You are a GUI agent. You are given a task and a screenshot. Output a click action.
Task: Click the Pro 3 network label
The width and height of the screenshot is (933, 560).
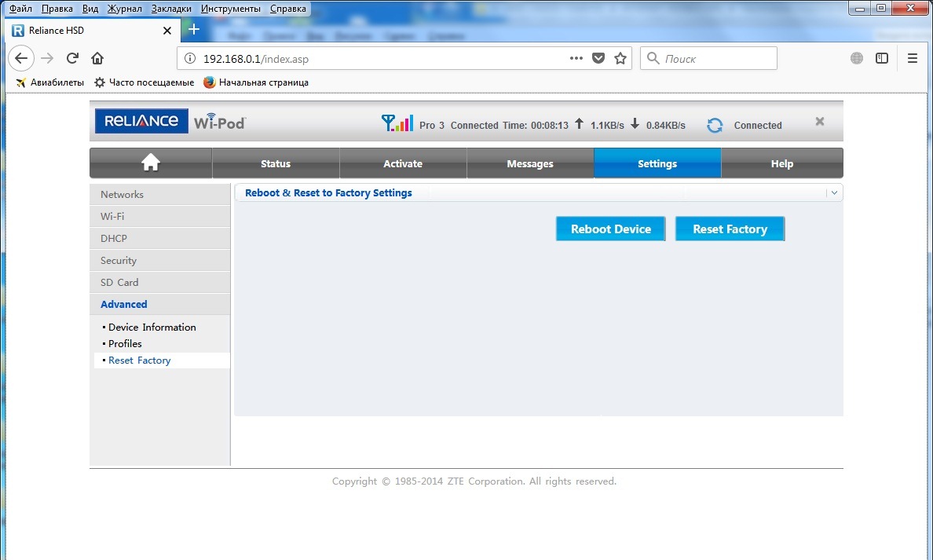(432, 126)
